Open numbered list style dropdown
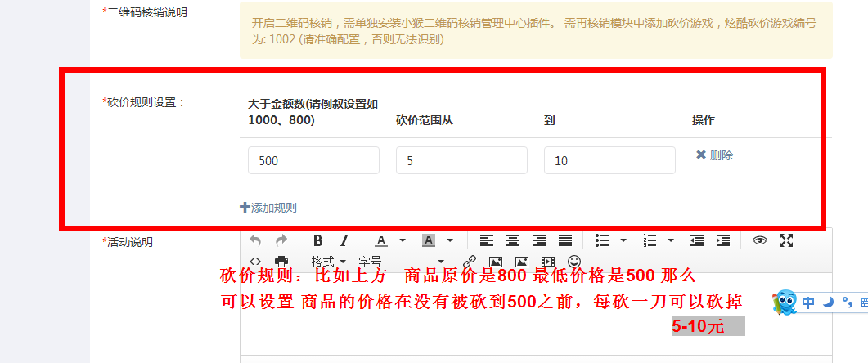868x363 pixels. 671,240
